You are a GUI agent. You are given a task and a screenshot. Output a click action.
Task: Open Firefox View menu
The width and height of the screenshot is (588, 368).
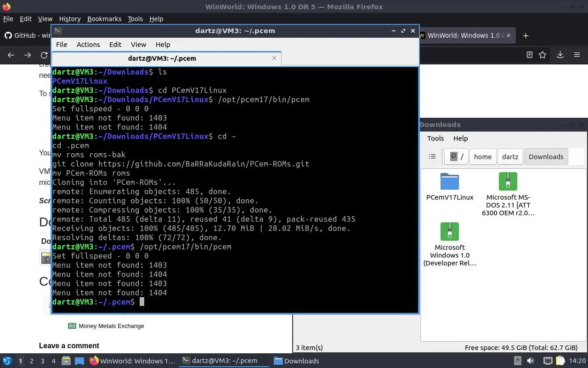coord(45,19)
